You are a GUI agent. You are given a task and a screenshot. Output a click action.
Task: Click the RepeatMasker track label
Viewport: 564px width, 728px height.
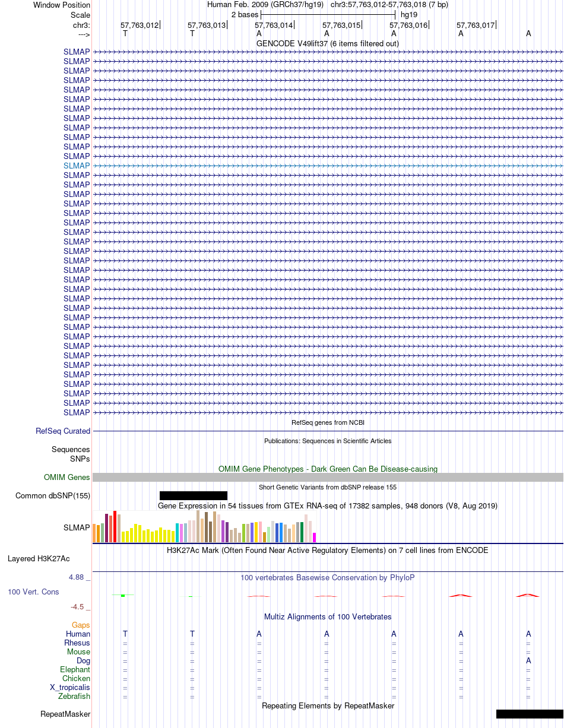[x=65, y=714]
